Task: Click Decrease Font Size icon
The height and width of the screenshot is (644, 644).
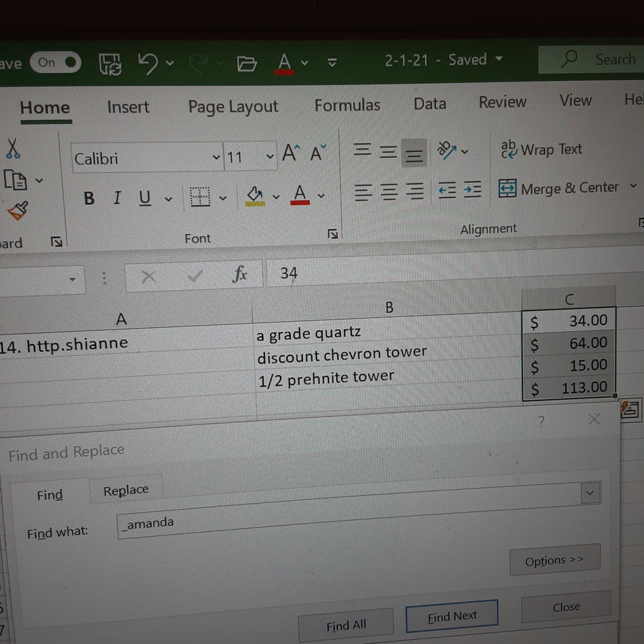Action: (318, 152)
